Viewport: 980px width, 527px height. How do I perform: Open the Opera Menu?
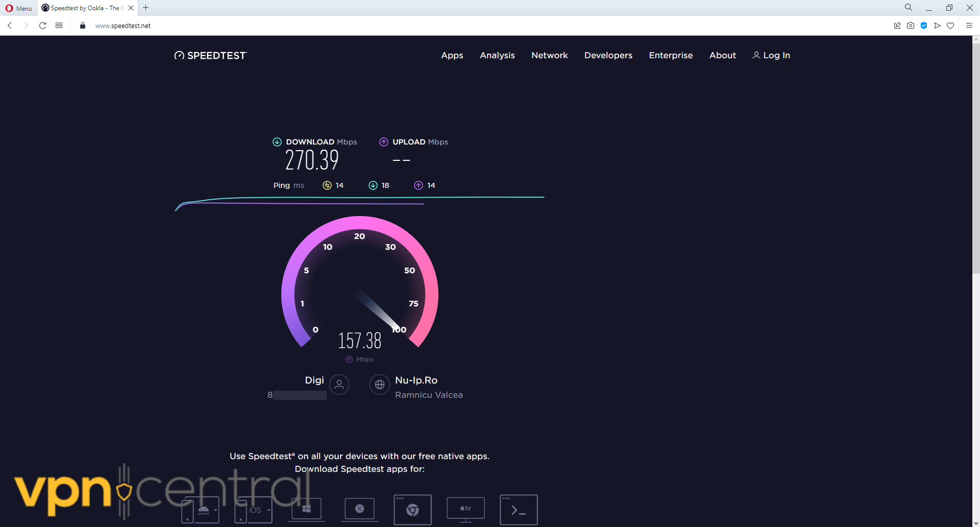(19, 8)
